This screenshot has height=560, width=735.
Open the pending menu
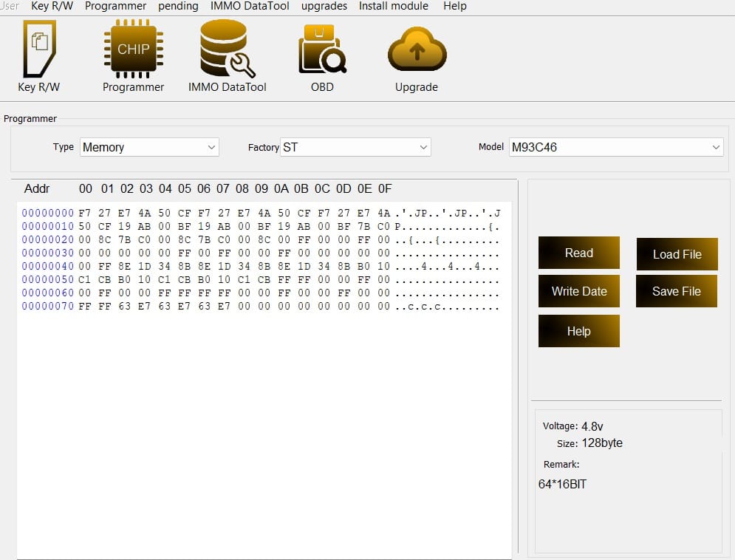coord(178,6)
